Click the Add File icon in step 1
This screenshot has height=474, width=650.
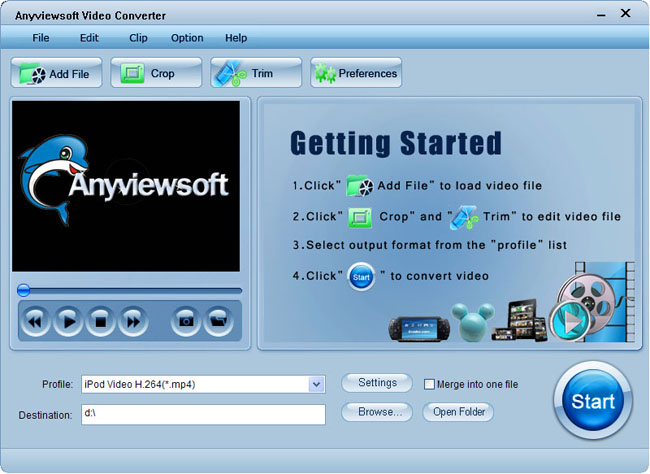click(359, 186)
